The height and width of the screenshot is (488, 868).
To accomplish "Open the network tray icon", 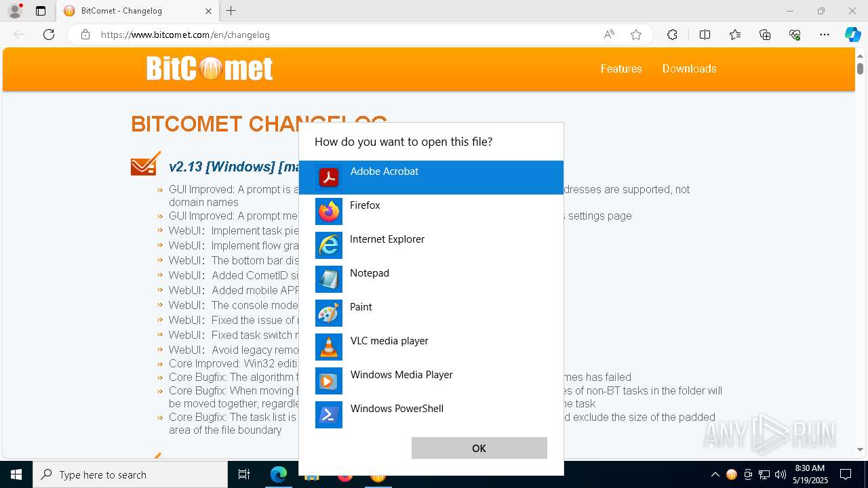I will tap(764, 474).
